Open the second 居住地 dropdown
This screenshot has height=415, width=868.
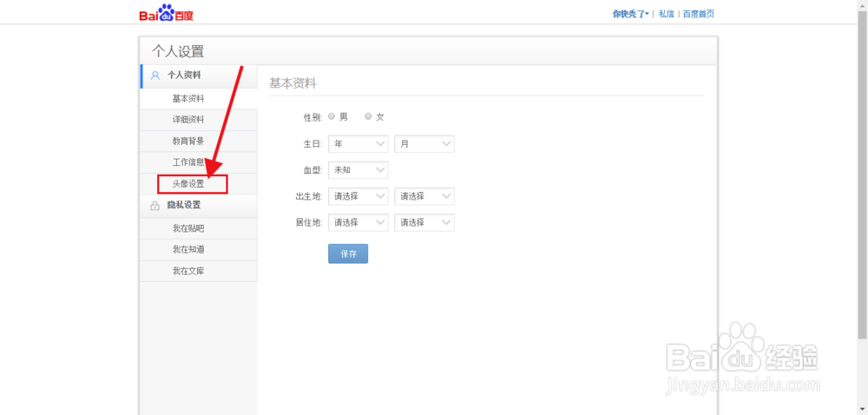[424, 222]
